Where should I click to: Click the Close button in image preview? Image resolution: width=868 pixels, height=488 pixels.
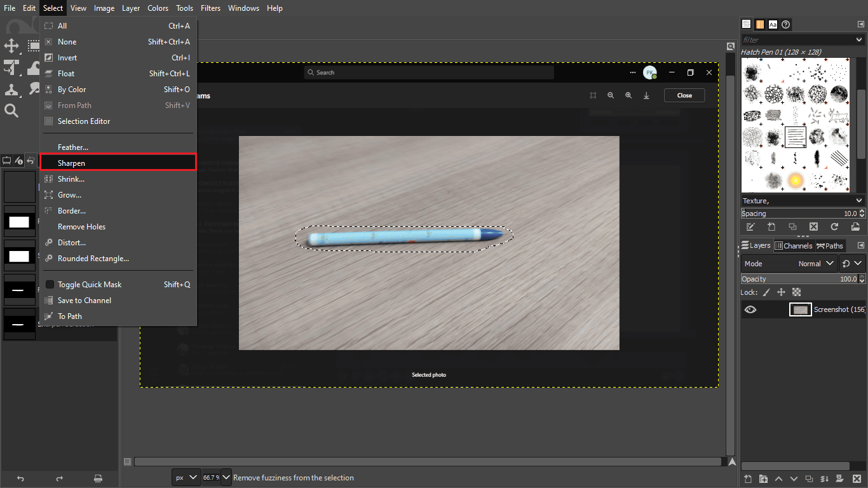[684, 95]
